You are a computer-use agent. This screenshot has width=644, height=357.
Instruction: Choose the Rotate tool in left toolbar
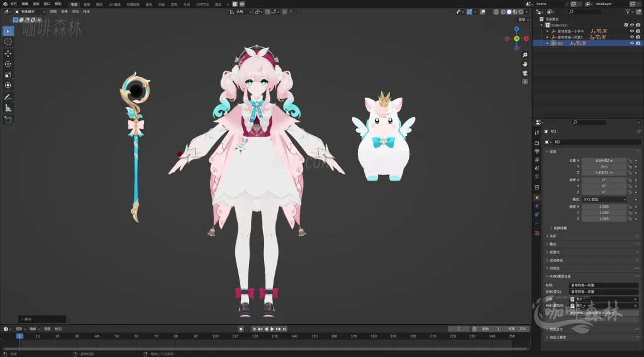(x=8, y=64)
